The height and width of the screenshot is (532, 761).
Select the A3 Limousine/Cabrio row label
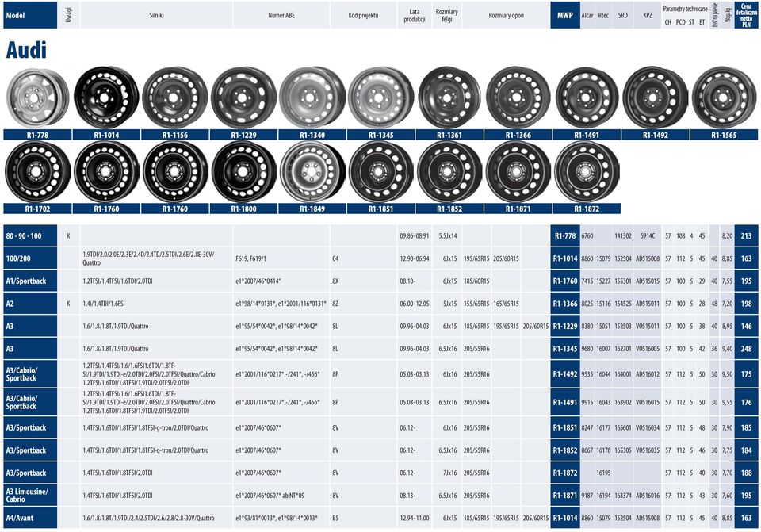tap(30, 495)
